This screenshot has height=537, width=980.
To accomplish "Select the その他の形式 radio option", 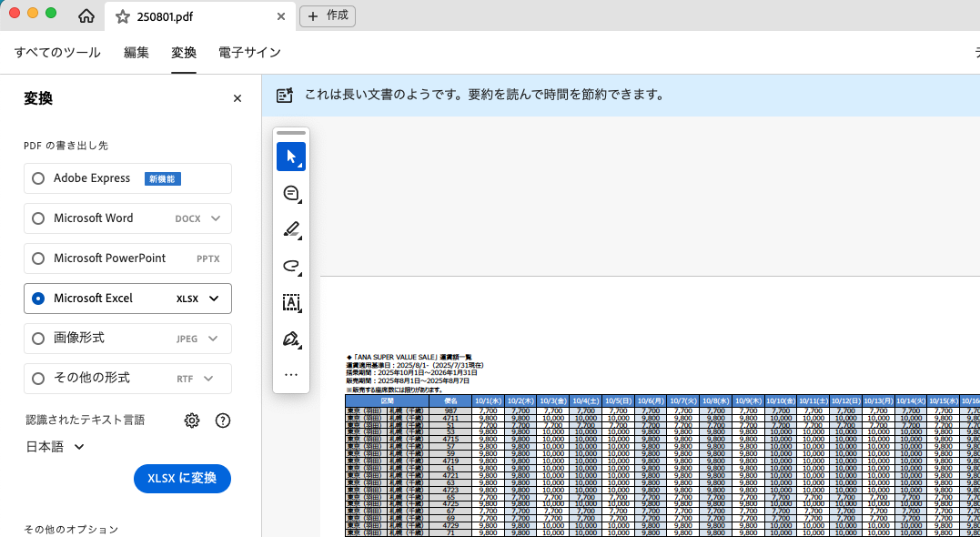I will (x=38, y=379).
